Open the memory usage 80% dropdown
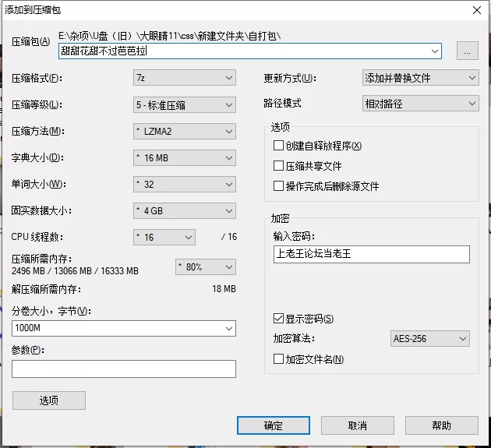The height and width of the screenshot is (448, 491). [x=206, y=266]
